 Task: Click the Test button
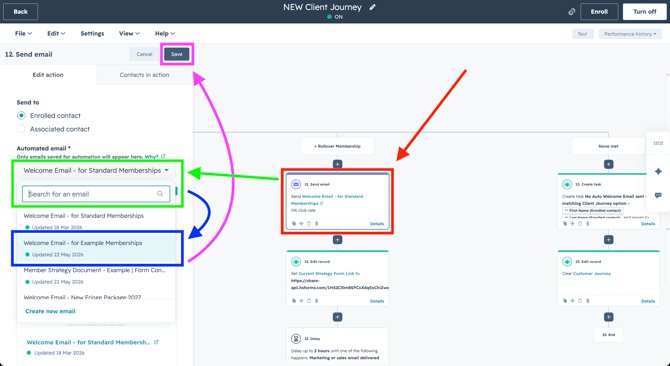point(583,34)
